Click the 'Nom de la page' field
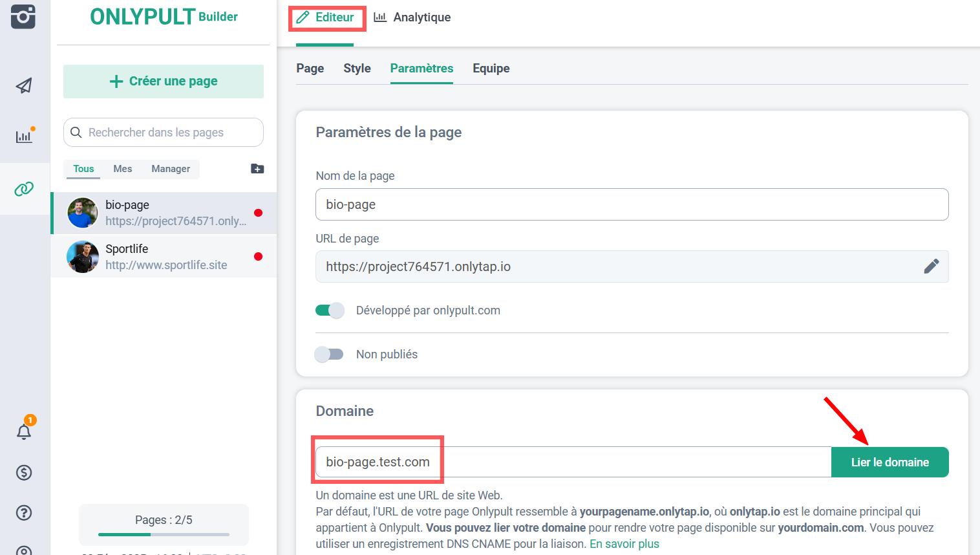980x555 pixels. pyautogui.click(x=632, y=204)
